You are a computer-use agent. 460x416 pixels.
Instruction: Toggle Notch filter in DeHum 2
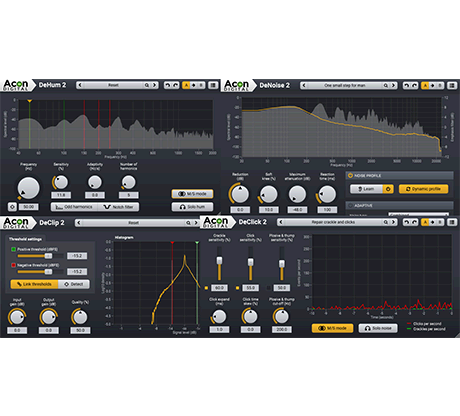tap(118, 207)
